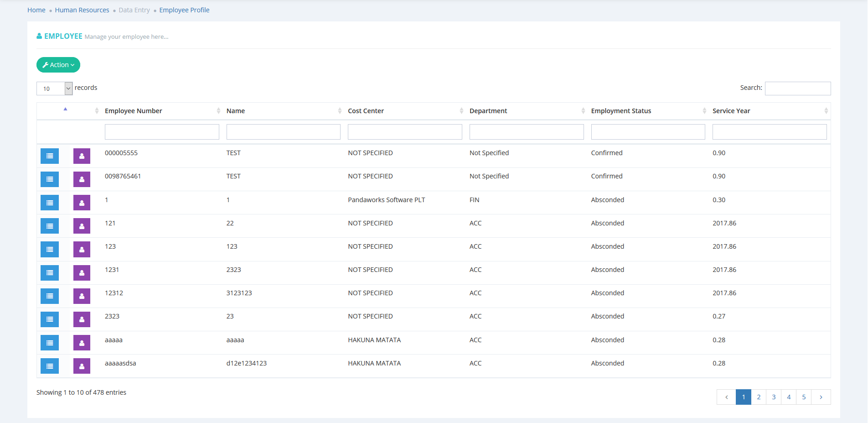Image resolution: width=868 pixels, height=423 pixels.
Task: Open purple profile icon for employee aaaaa
Action: (82, 343)
